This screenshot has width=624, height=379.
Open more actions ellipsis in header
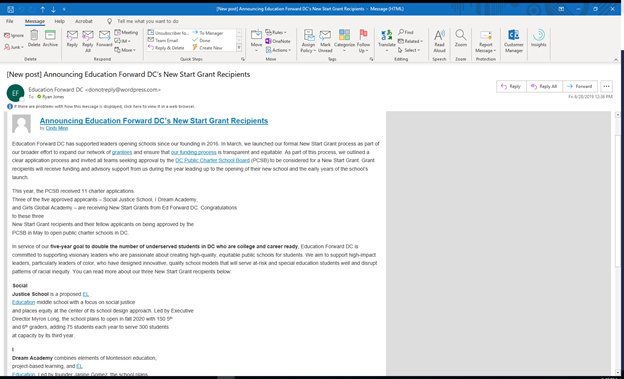(606, 86)
